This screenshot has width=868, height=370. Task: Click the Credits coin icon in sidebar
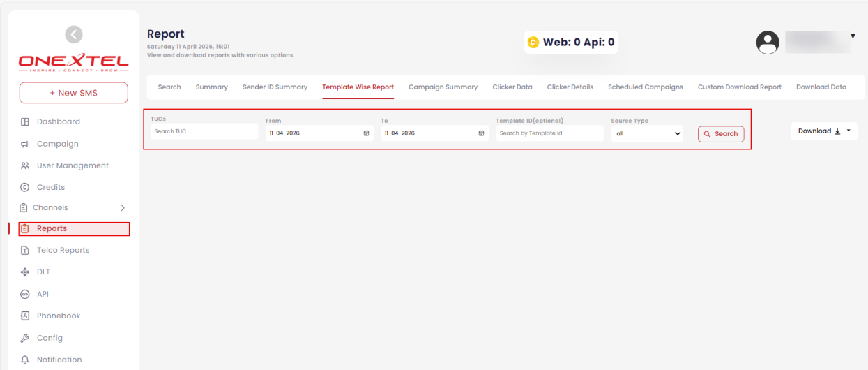tap(25, 187)
